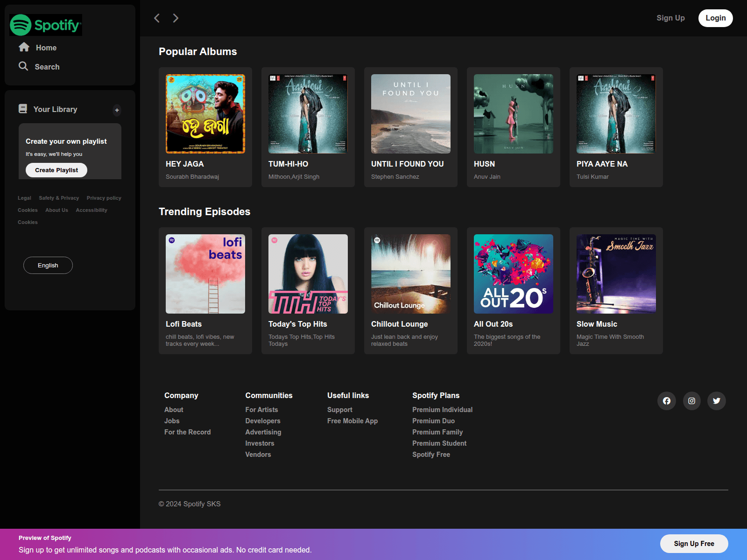Screen dimensions: 747x560
Task: Open the Vendors link
Action: [258, 455]
